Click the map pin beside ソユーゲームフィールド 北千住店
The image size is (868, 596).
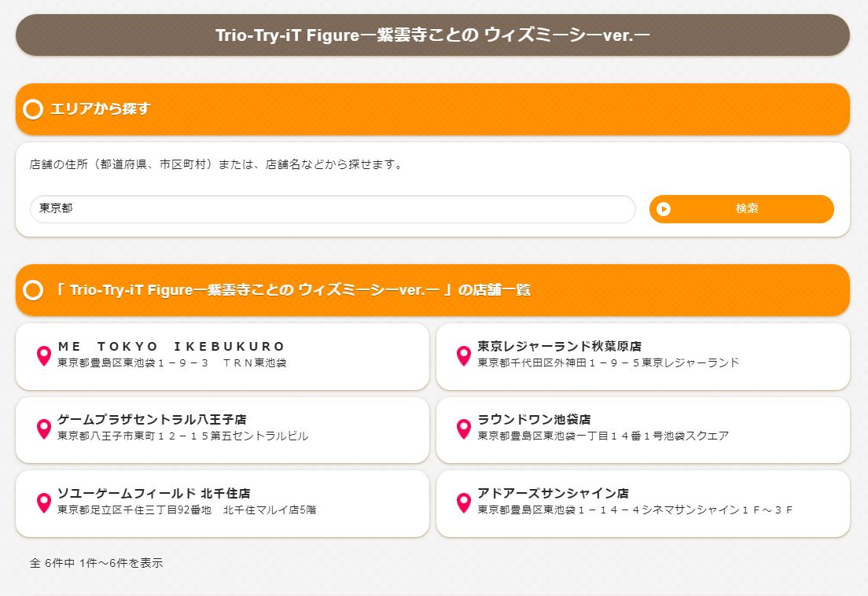pyautogui.click(x=44, y=503)
